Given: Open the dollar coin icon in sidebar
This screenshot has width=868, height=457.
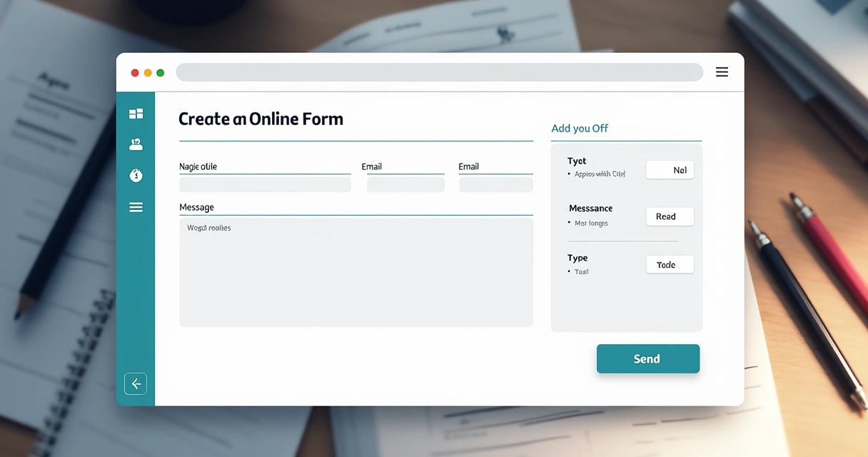Looking at the screenshot, I should [136, 175].
